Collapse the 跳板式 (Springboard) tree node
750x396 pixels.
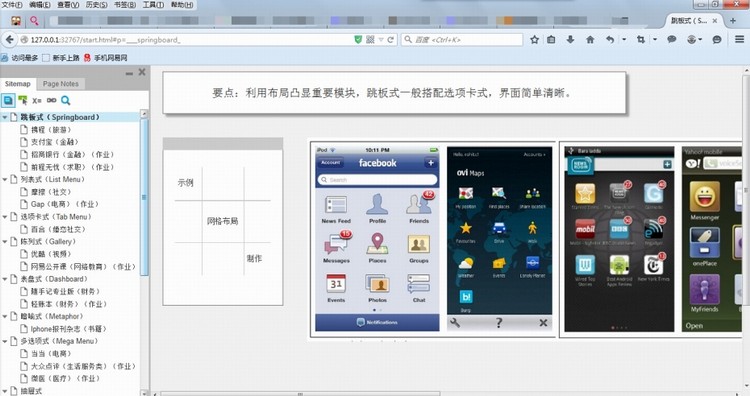click(5, 117)
